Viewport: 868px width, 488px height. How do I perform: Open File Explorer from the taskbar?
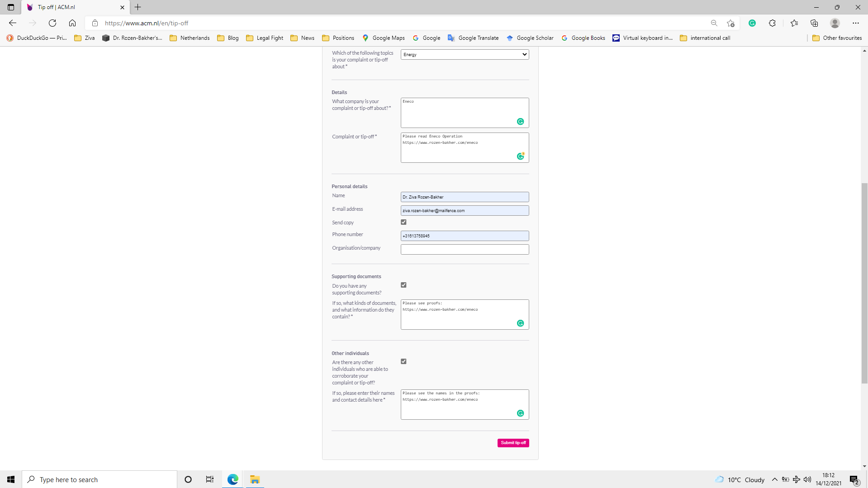point(255,479)
